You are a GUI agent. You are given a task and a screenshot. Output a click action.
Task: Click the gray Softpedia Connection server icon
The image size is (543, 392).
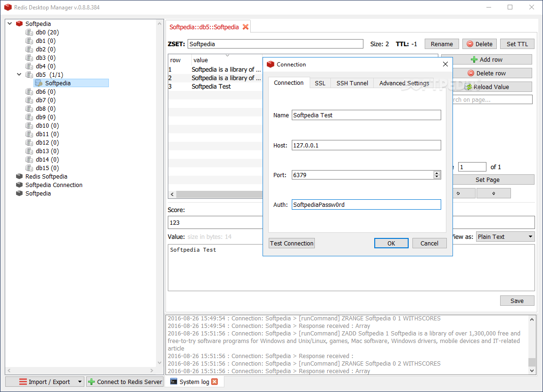[x=19, y=185]
